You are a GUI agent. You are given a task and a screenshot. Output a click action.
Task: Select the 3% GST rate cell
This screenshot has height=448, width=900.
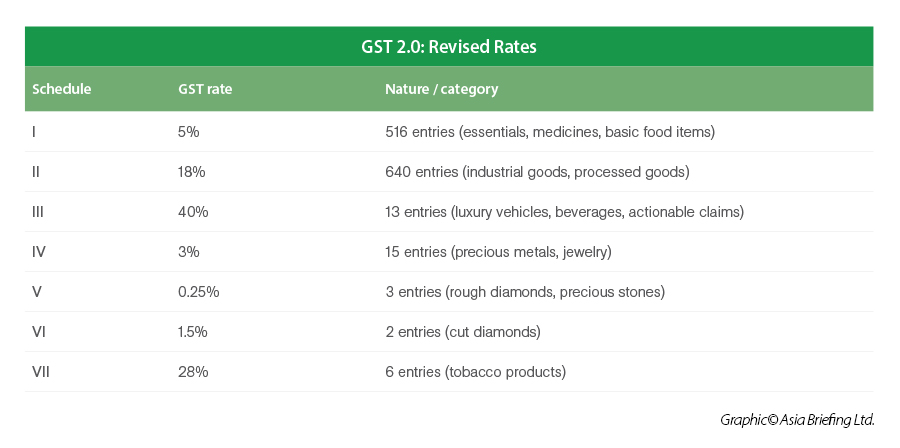pyautogui.click(x=190, y=252)
